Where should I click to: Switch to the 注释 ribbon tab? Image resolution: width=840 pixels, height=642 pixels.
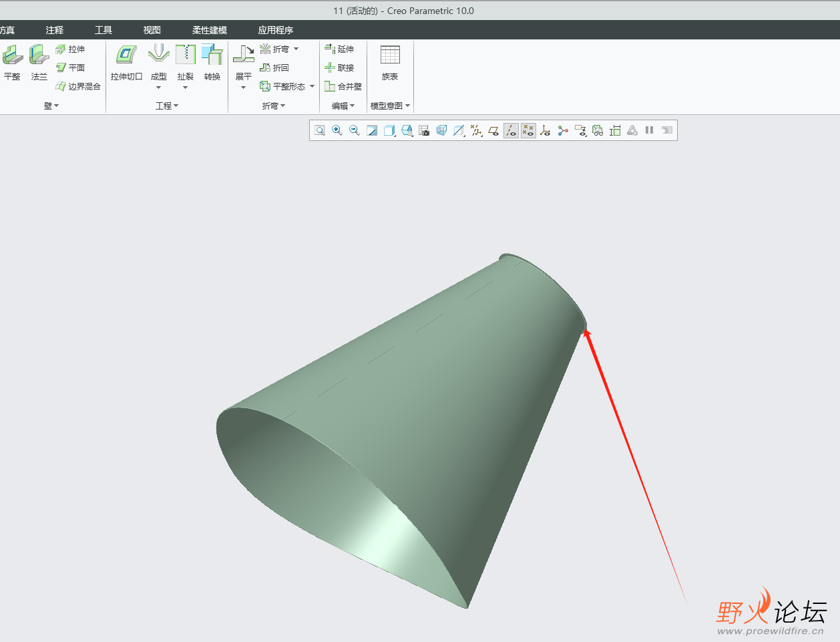(x=55, y=30)
